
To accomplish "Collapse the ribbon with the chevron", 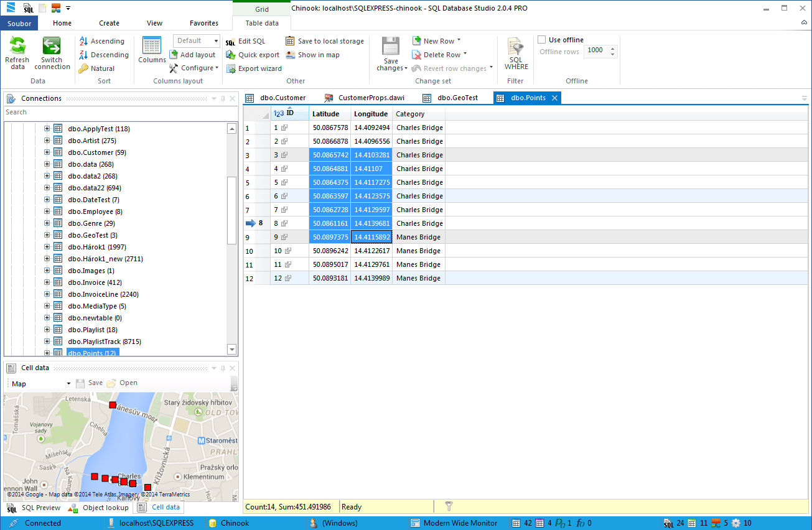I will tap(804, 22).
